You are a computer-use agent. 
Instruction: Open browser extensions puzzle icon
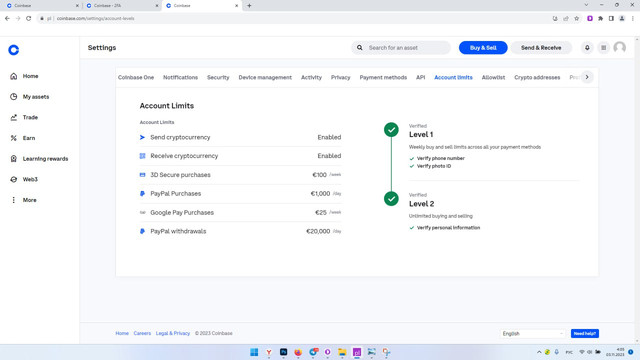click(x=600, y=18)
